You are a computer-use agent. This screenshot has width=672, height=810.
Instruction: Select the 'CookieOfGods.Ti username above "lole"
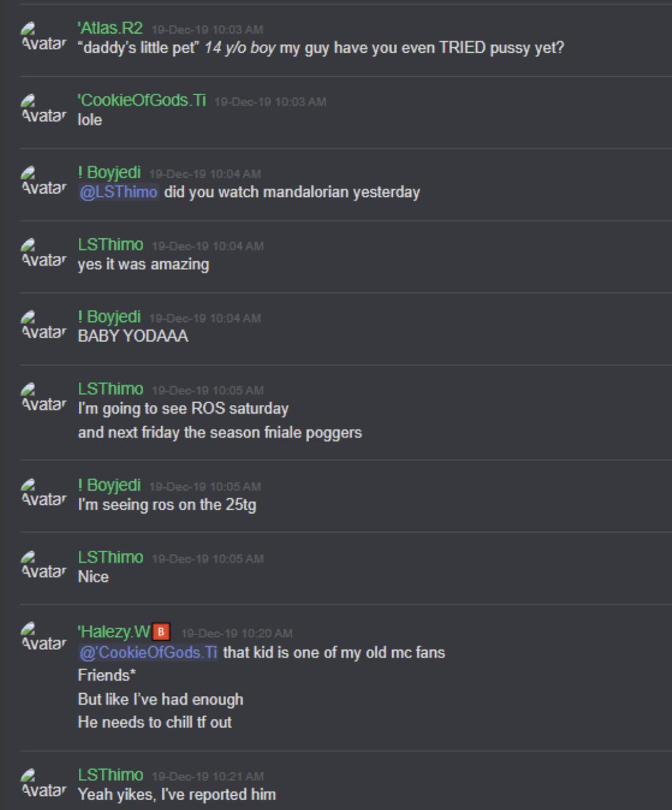point(142,101)
